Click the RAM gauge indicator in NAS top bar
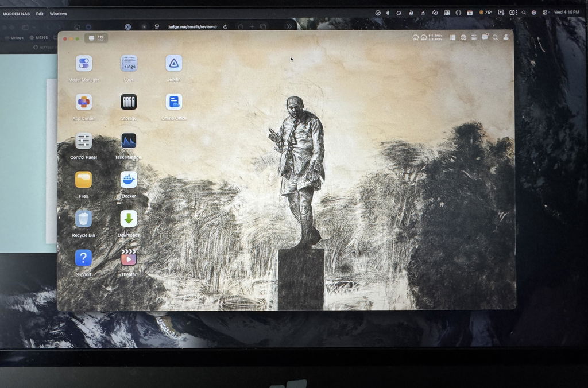588x388 pixels. click(x=424, y=37)
